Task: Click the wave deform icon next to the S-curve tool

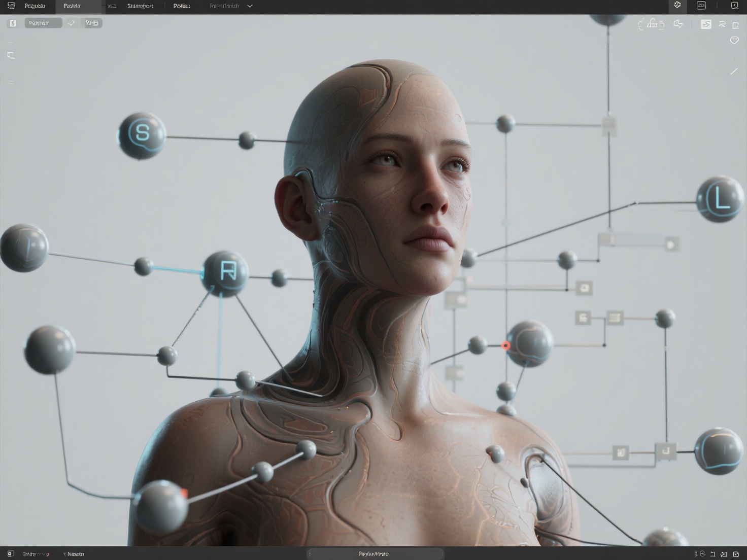Action: [x=723, y=24]
